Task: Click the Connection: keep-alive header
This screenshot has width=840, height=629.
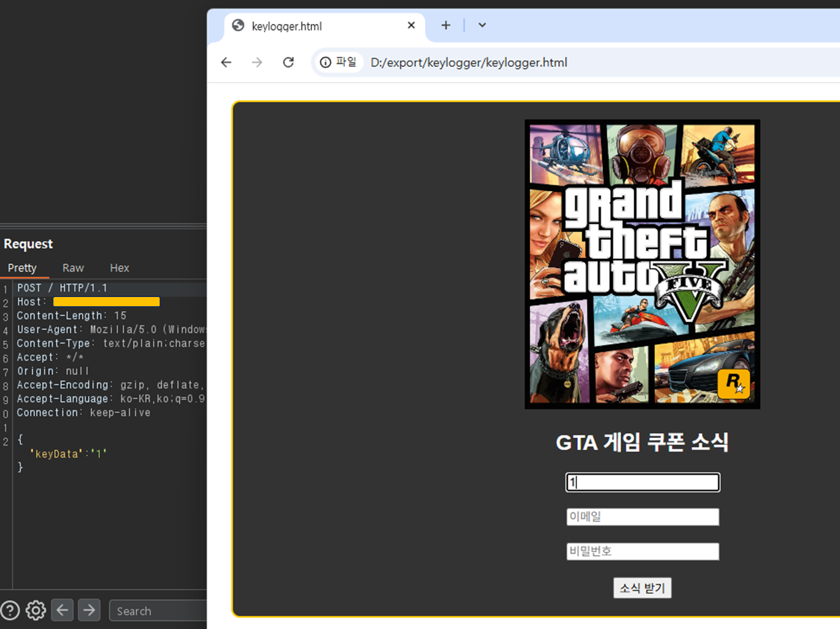Action: 84,412
